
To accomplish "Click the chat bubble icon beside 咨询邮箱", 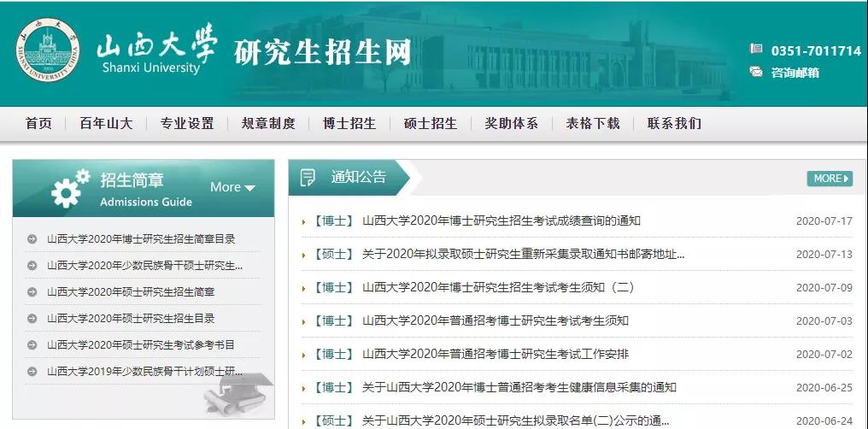I will click(756, 72).
